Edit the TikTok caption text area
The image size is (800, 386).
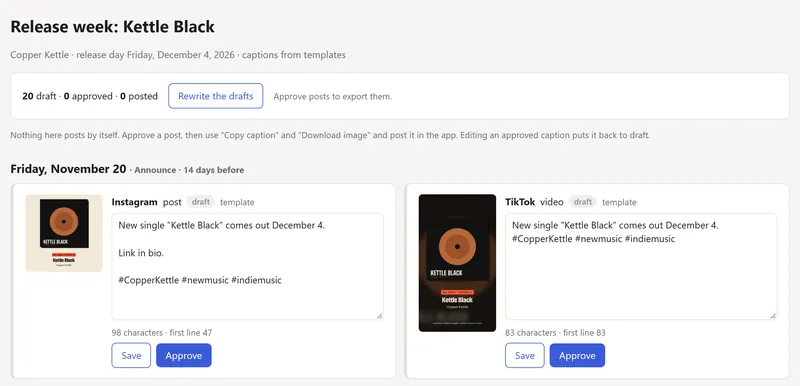click(x=641, y=267)
